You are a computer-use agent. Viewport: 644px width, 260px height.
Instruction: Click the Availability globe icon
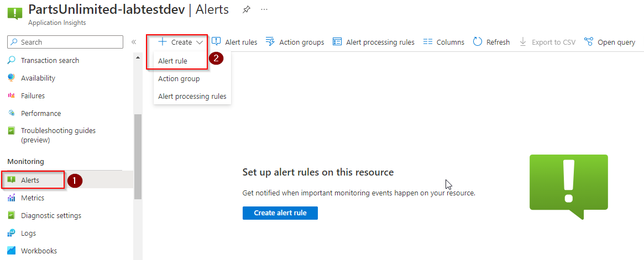pyautogui.click(x=12, y=78)
